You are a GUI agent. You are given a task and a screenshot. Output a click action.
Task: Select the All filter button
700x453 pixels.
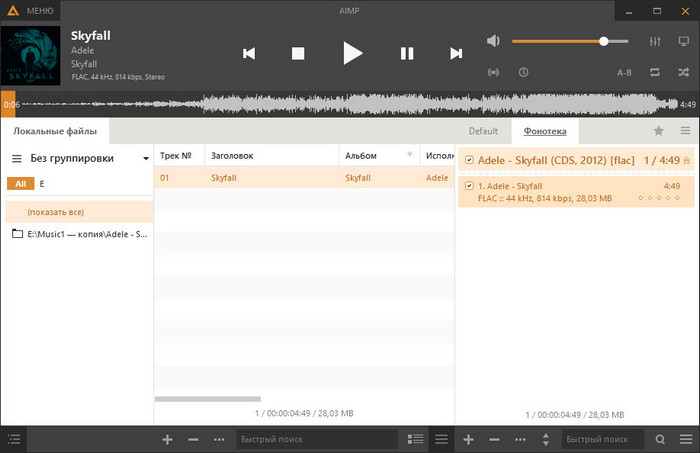(20, 184)
